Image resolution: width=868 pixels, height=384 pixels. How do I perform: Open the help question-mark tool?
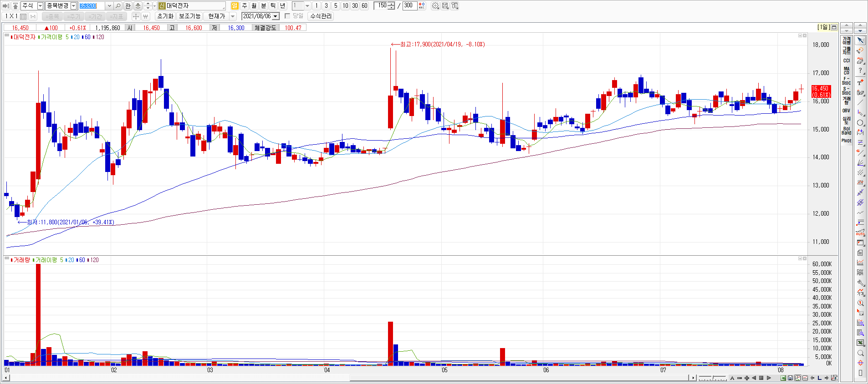pos(860,71)
